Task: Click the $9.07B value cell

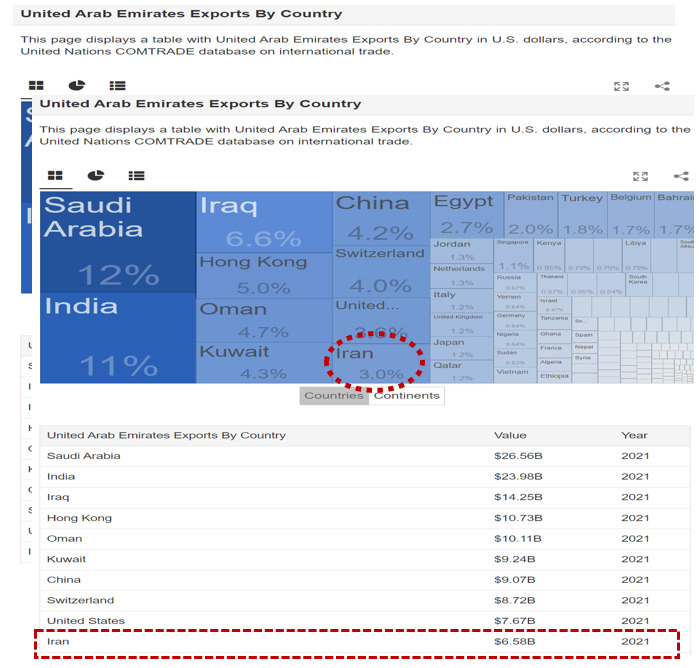Action: click(514, 580)
